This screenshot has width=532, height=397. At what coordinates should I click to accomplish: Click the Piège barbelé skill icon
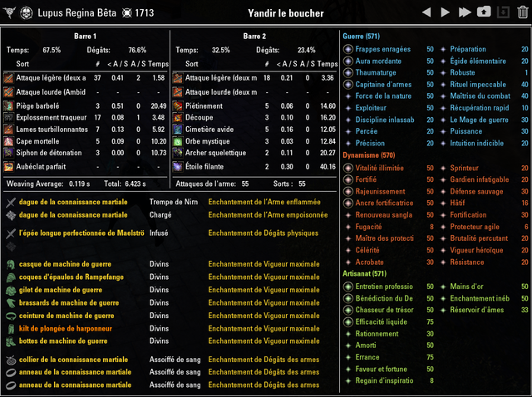8,105
